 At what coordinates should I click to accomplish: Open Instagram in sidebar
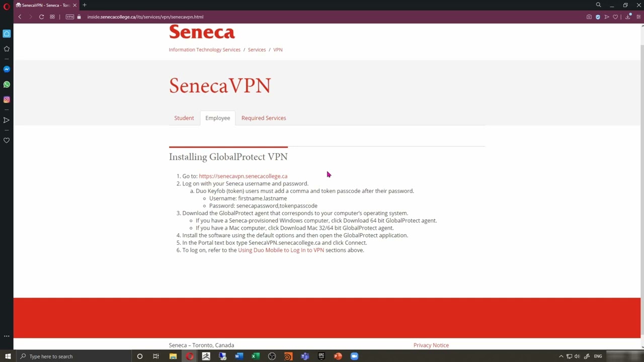[x=7, y=100]
